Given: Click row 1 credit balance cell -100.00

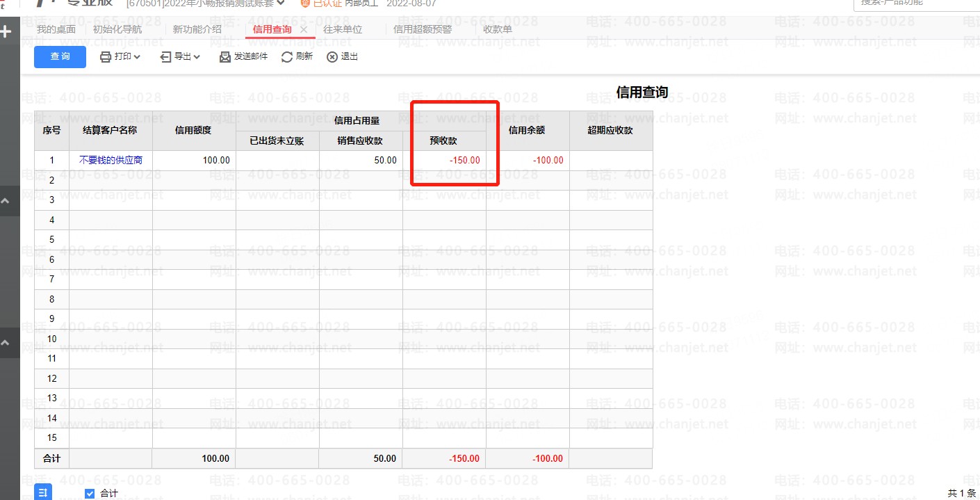Looking at the screenshot, I should point(528,161).
